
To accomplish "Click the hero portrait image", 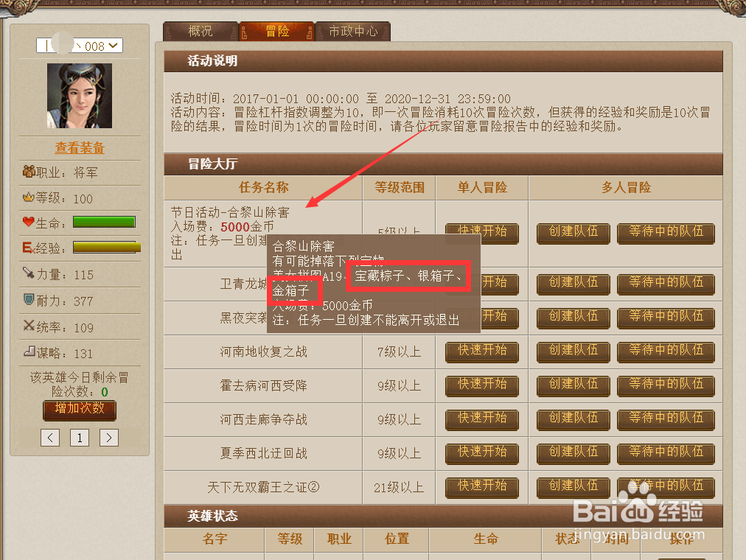I will (x=80, y=96).
